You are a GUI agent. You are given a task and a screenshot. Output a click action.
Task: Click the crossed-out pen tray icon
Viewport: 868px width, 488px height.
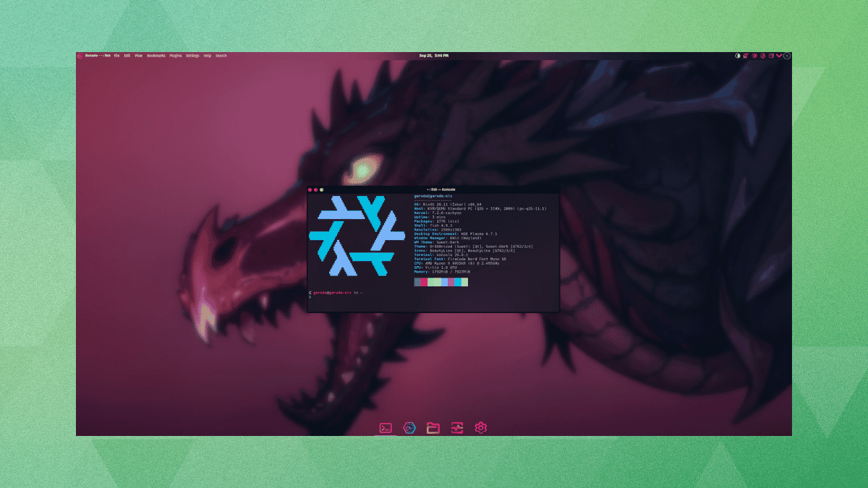pos(746,56)
